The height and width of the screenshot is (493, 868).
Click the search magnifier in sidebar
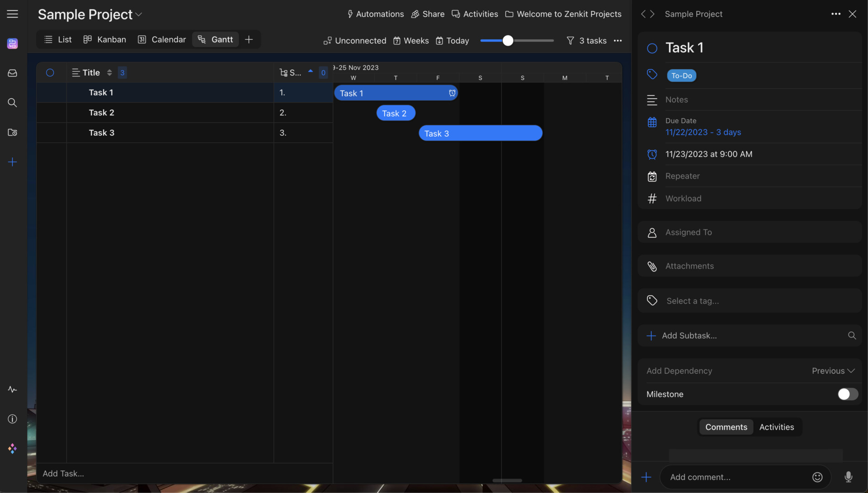13,103
